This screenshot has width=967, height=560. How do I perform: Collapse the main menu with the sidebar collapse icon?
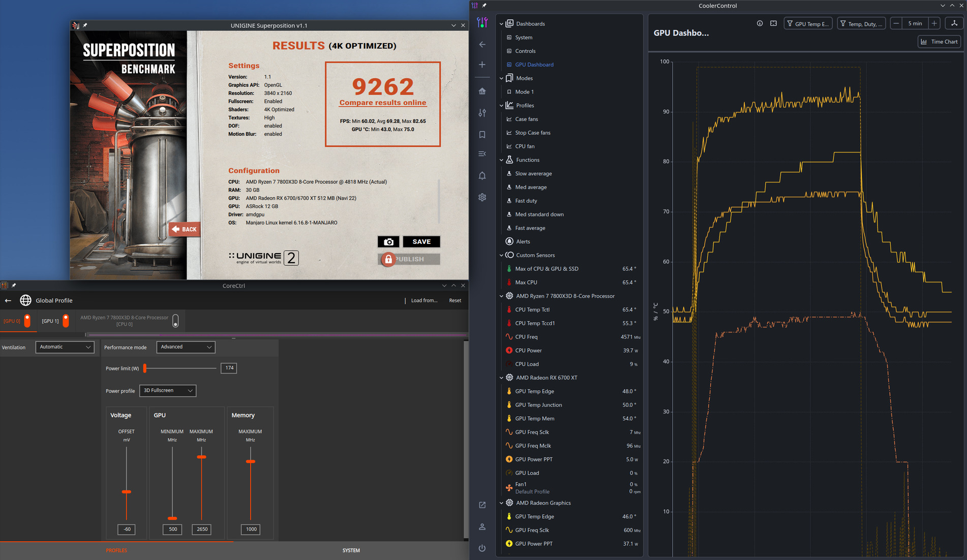[x=482, y=153]
